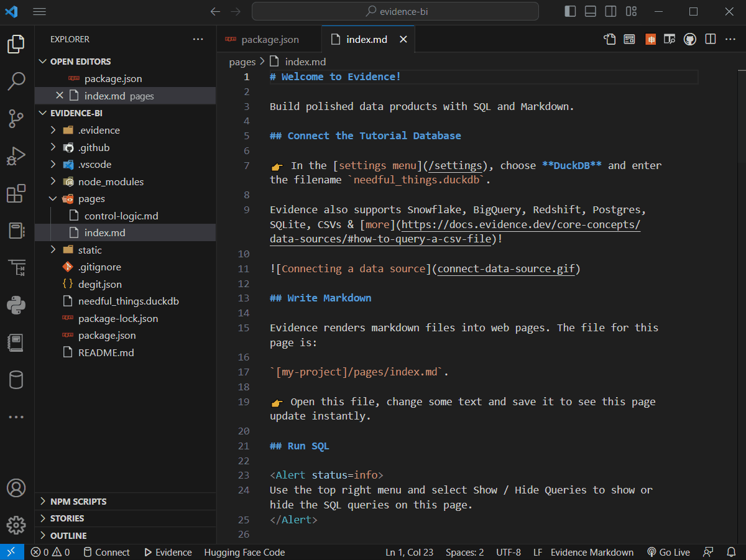Open the Extensions view

tap(16, 193)
